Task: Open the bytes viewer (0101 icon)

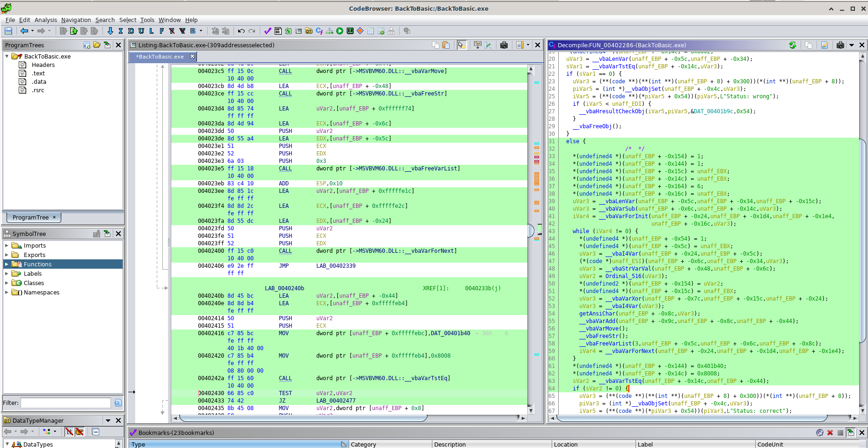Action: coord(278,31)
